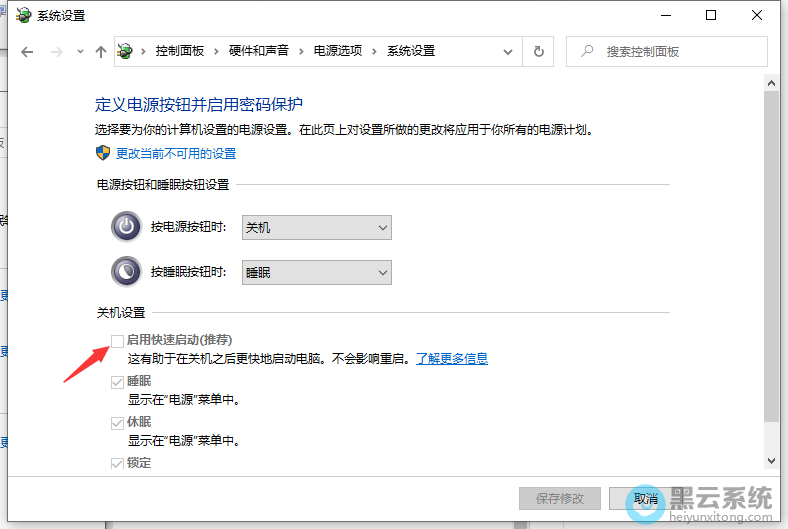Screen dimensions: 788x529
Task: Click the sleep button moon icon
Action: [x=126, y=271]
